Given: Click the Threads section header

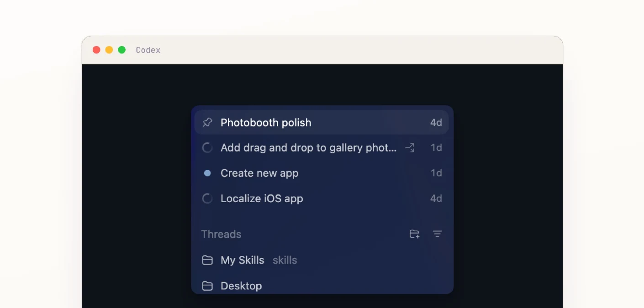Looking at the screenshot, I should (x=221, y=234).
